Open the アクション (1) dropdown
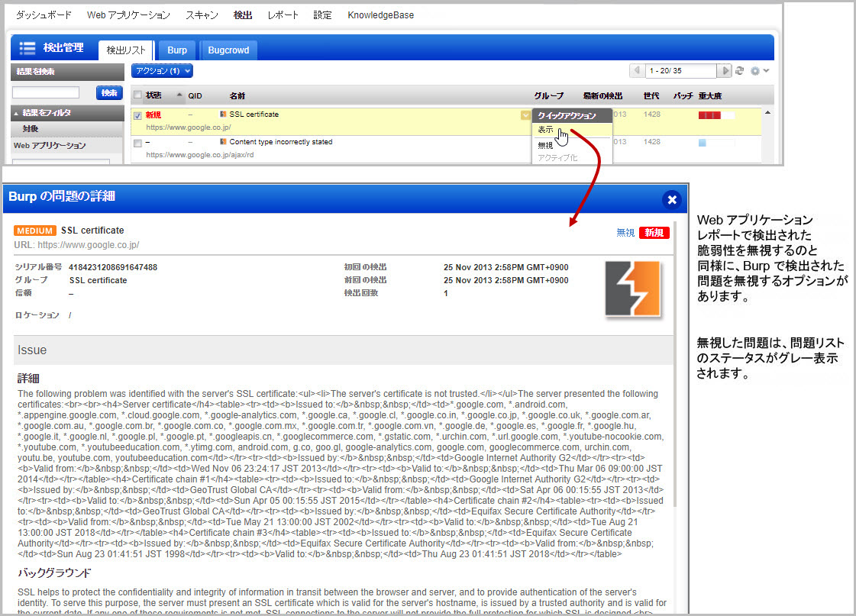This screenshot has width=856, height=616. coord(162,71)
